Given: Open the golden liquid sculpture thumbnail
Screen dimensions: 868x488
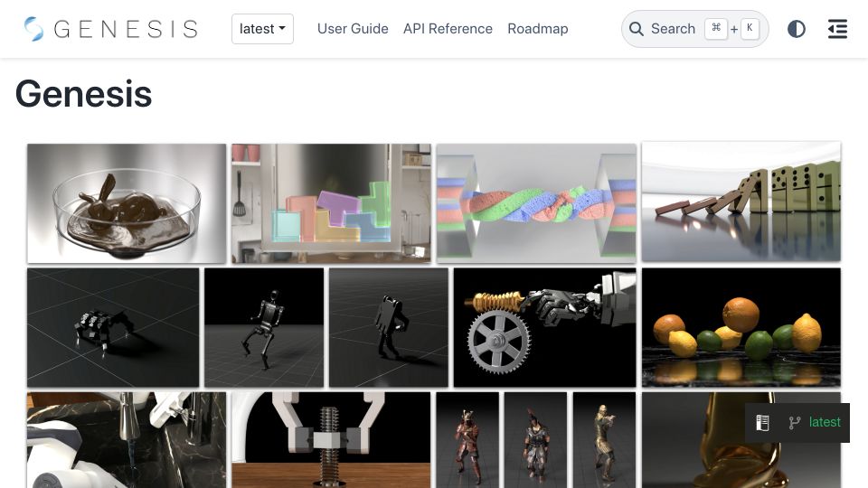Looking at the screenshot, I should 741,440.
